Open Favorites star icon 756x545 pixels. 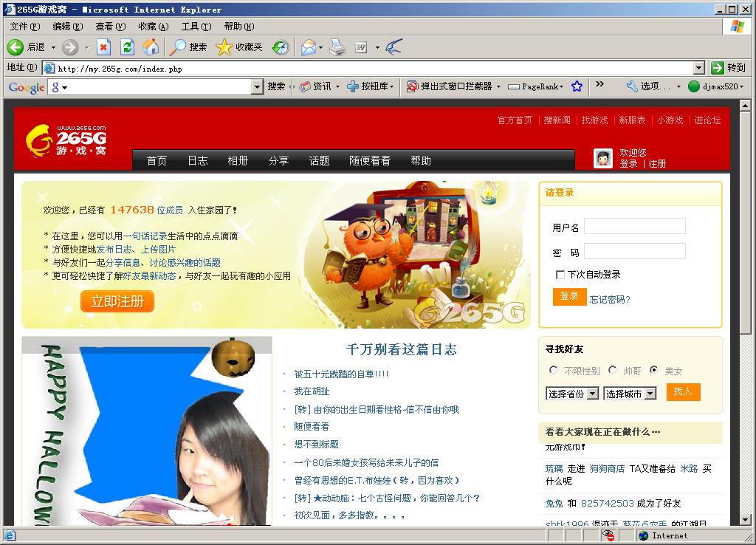click(x=224, y=47)
